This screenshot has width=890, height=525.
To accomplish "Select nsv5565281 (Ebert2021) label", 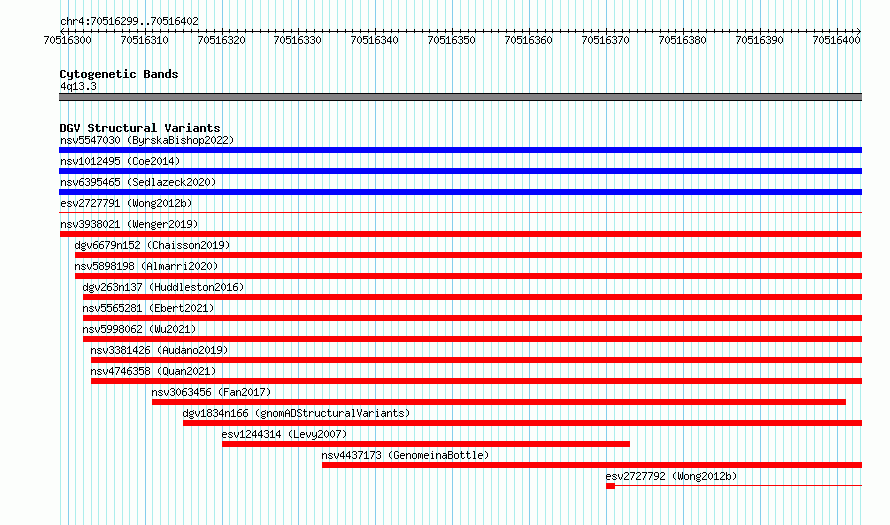I will pyautogui.click(x=149, y=308).
